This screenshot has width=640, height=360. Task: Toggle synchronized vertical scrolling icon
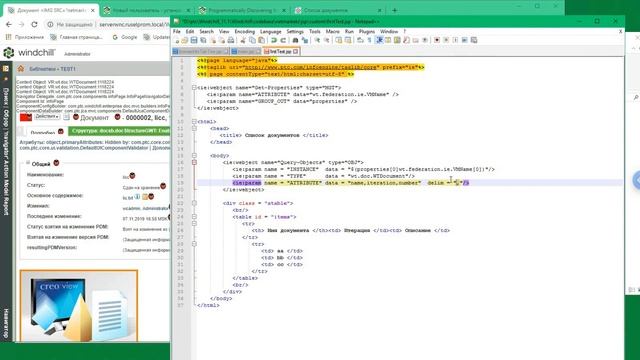click(x=339, y=40)
